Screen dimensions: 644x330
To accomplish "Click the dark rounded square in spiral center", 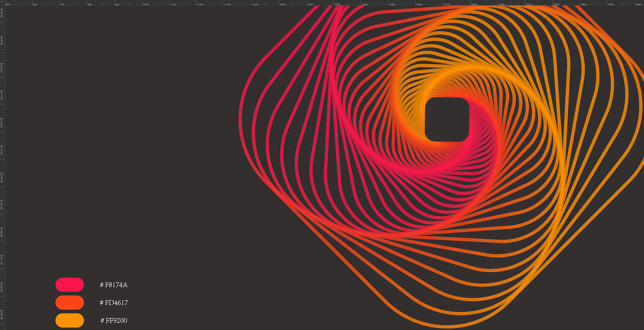I will click(447, 120).
